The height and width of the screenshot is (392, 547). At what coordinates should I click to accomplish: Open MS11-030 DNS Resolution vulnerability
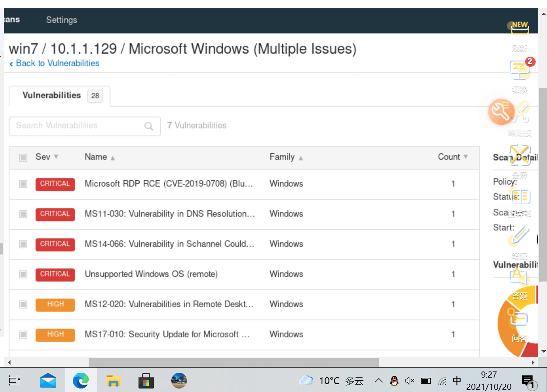click(x=170, y=214)
